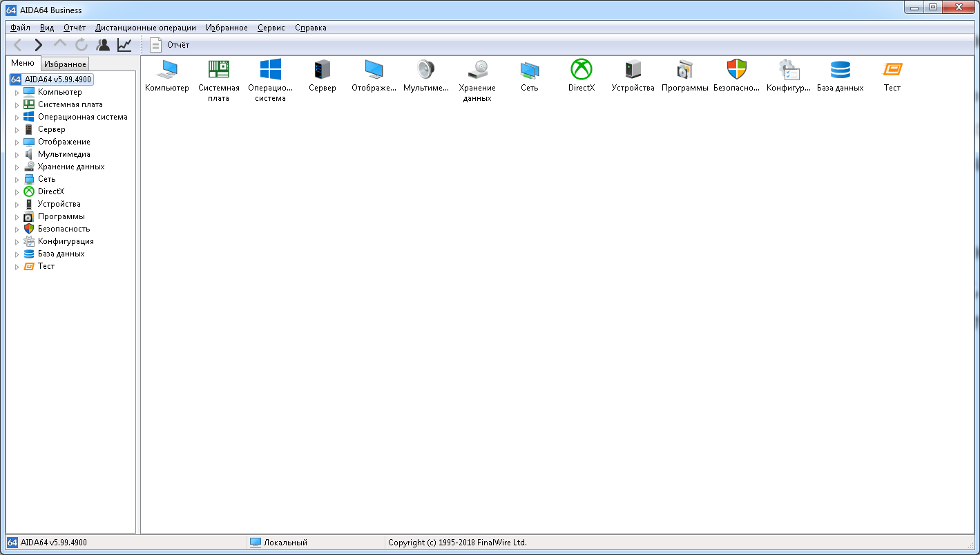Image resolution: width=980 pixels, height=555 pixels.
Task: Open the Избранное menu in menu bar
Action: (x=227, y=28)
